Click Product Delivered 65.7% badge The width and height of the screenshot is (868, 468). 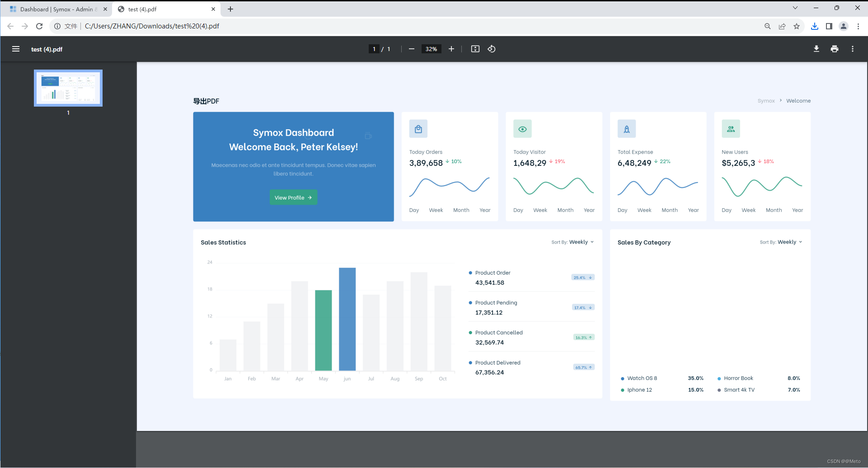coord(584,367)
